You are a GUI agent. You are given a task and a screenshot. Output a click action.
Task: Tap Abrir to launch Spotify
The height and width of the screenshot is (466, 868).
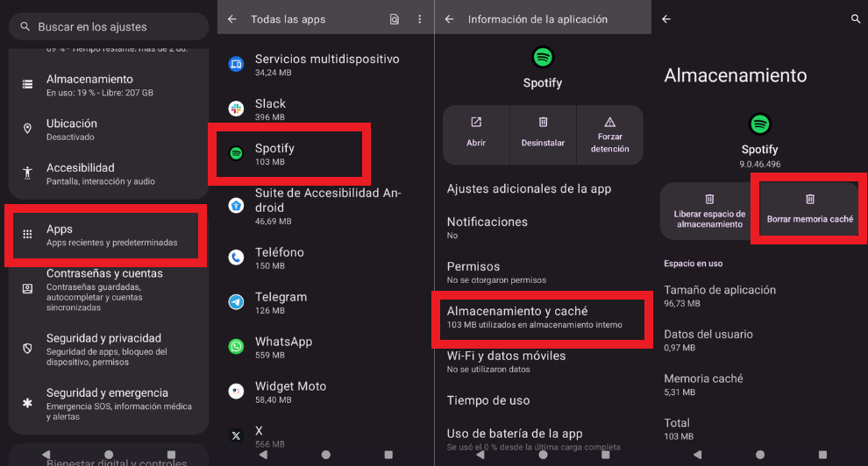476,135
